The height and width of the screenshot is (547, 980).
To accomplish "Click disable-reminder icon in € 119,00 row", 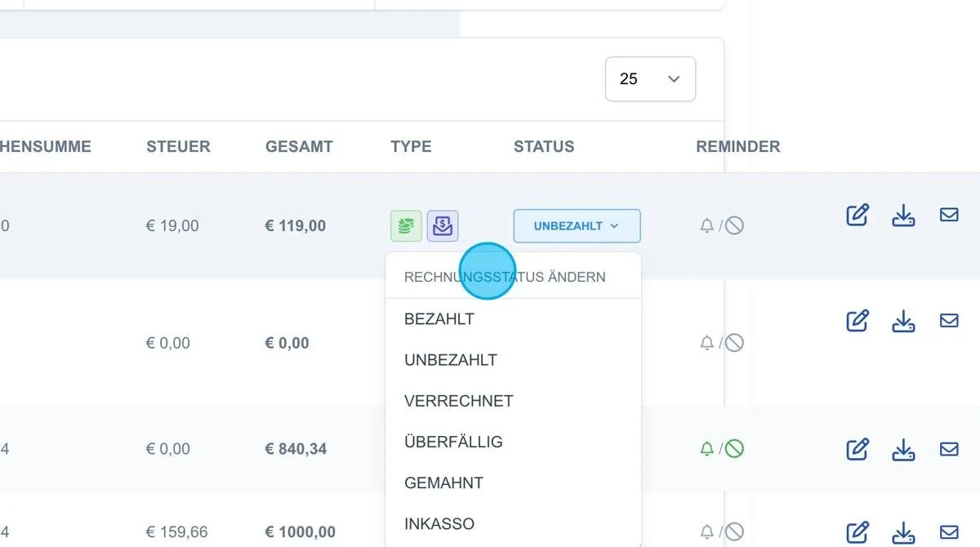I will [734, 225].
